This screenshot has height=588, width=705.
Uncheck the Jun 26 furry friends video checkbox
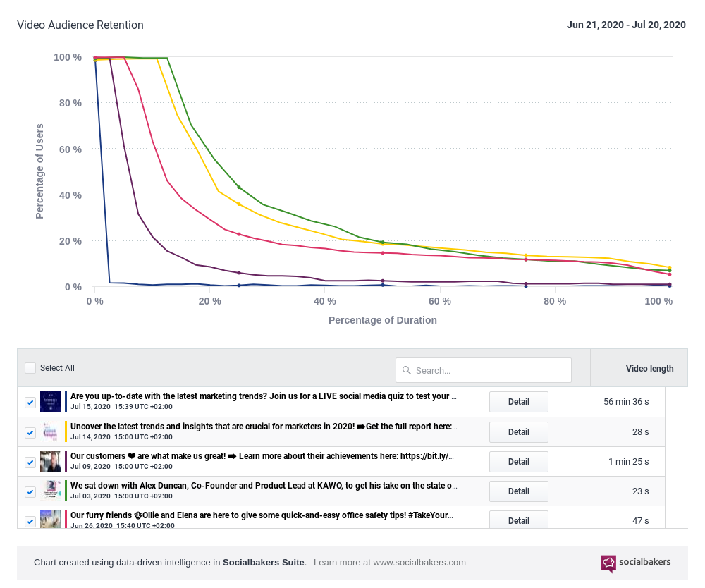coord(30,521)
